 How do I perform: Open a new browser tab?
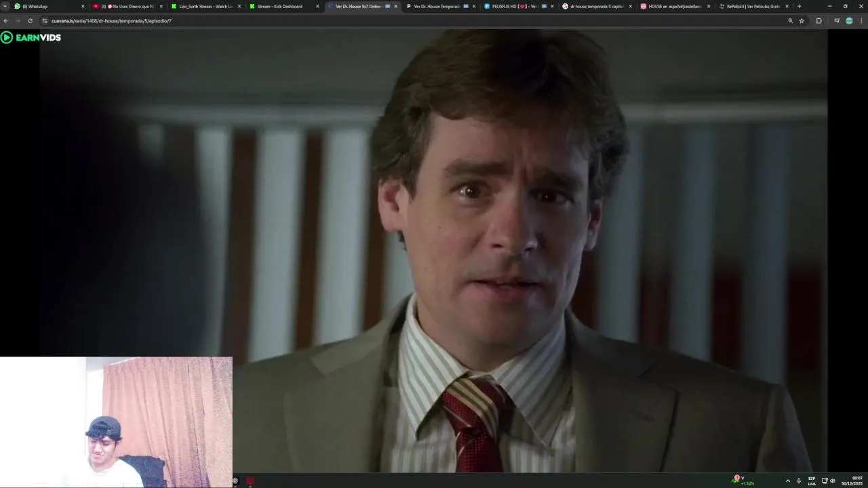[799, 6]
